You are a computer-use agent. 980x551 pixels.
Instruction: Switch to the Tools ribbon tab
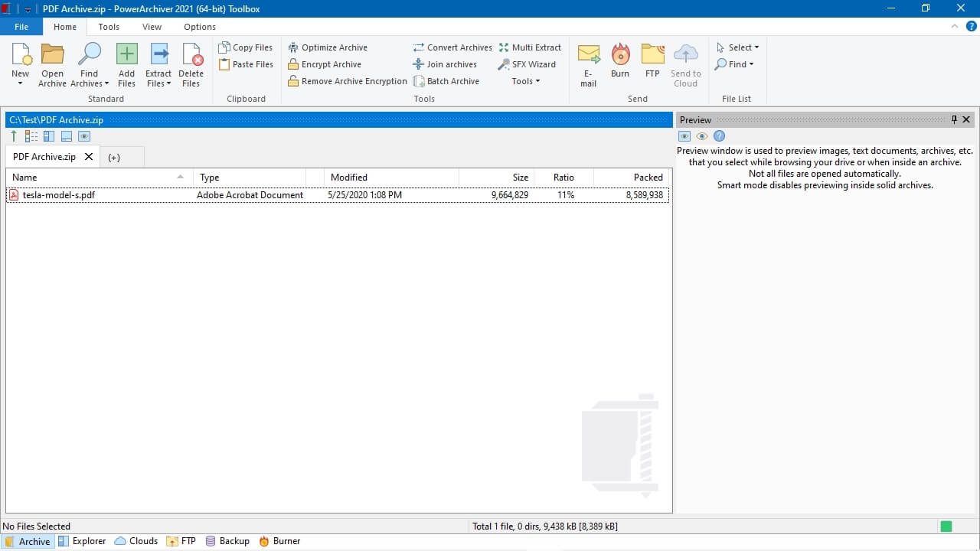click(109, 27)
